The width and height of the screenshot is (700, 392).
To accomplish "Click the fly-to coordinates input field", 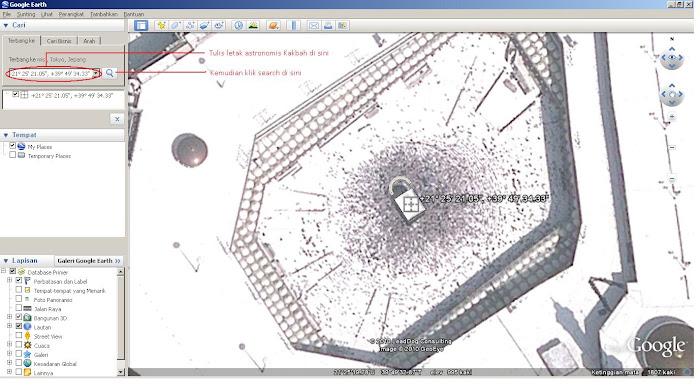I will tap(51, 73).
